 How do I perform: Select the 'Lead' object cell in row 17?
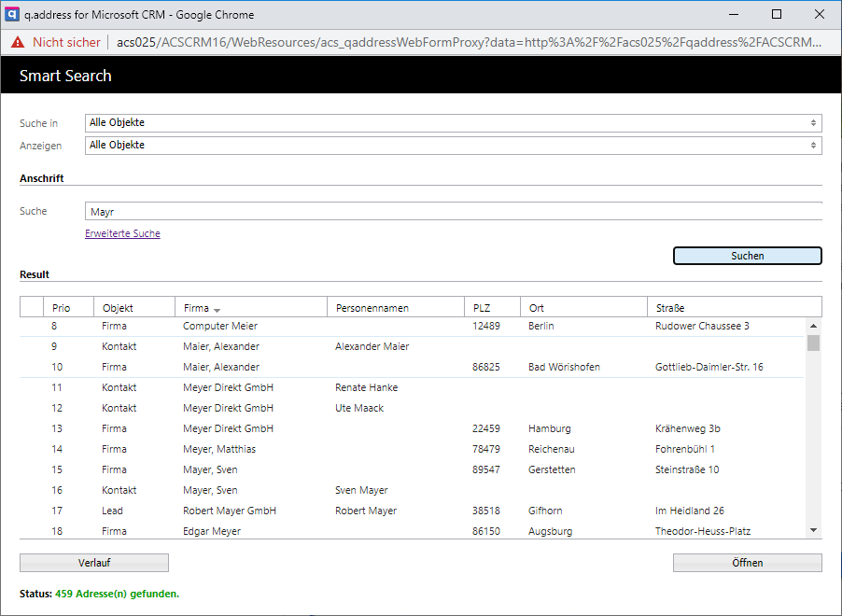coord(112,511)
